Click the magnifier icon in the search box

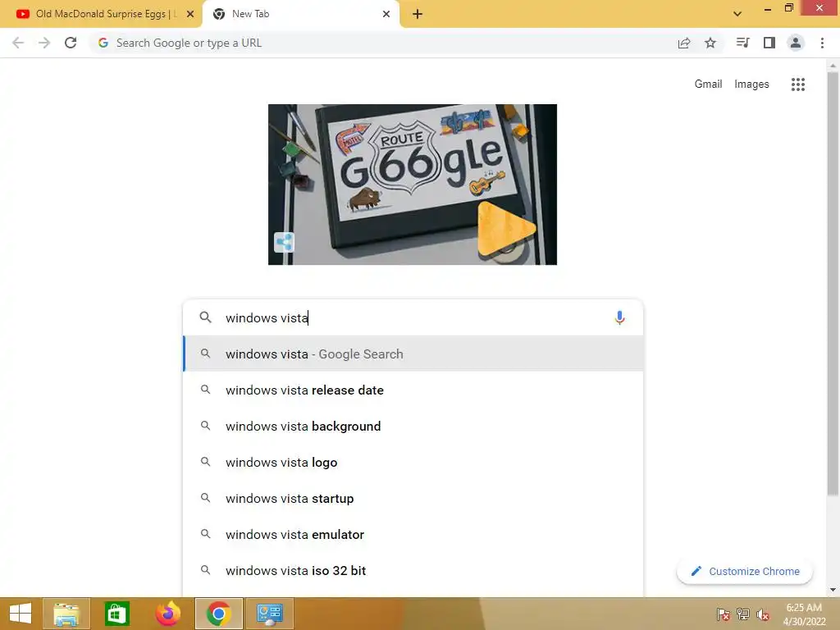coord(206,317)
